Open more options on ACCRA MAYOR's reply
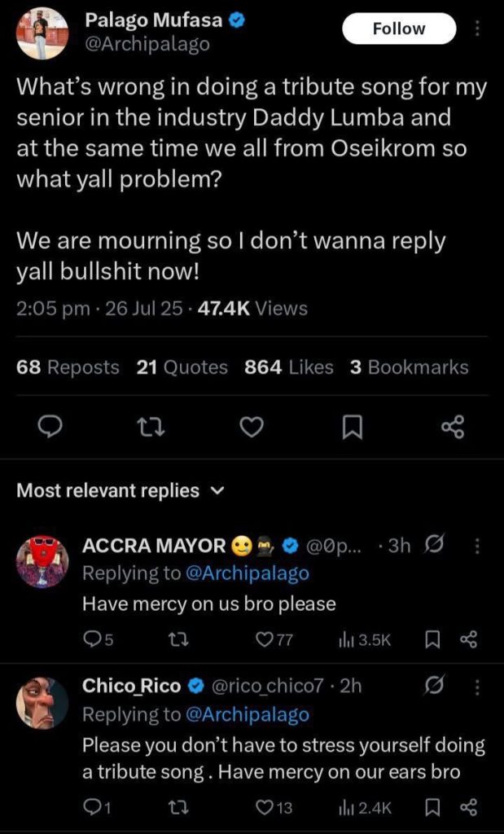This screenshot has width=504, height=834. 478,546
